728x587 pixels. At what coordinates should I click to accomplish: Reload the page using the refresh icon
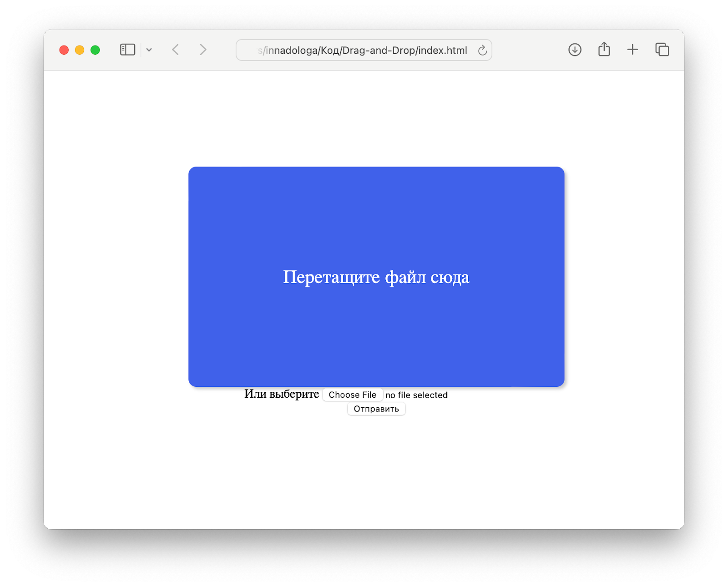click(482, 50)
